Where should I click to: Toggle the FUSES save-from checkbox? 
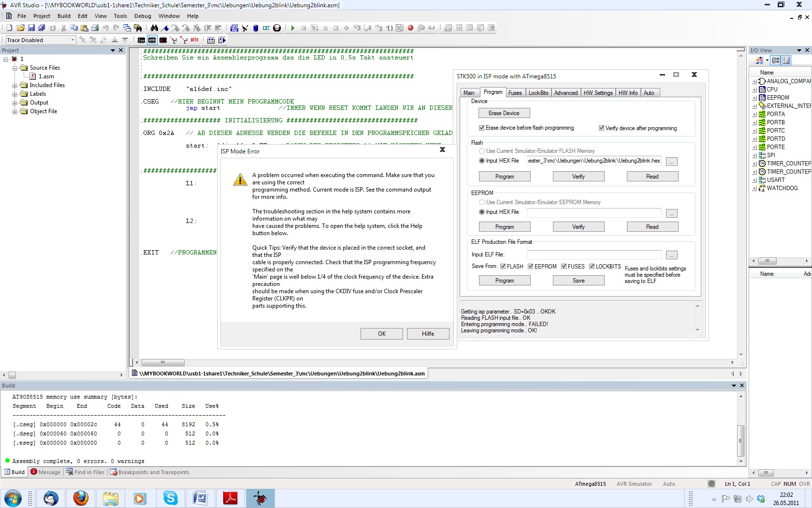click(564, 267)
